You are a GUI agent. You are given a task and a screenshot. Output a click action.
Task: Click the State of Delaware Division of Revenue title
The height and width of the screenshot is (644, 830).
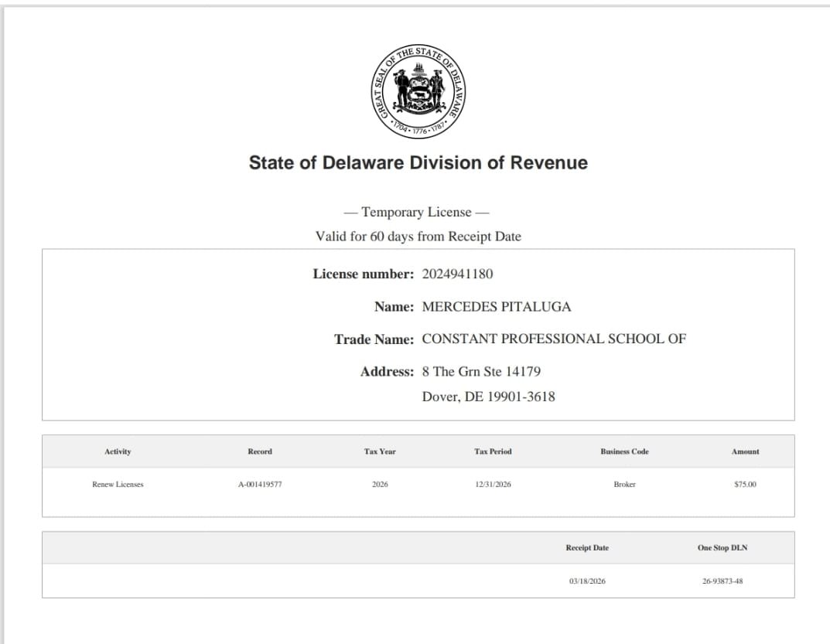coord(418,163)
